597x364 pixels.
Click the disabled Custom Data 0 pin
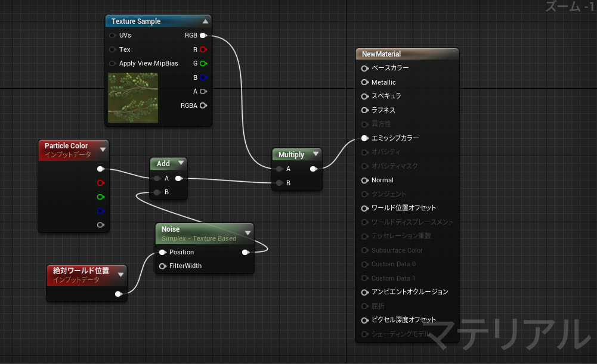click(x=365, y=265)
